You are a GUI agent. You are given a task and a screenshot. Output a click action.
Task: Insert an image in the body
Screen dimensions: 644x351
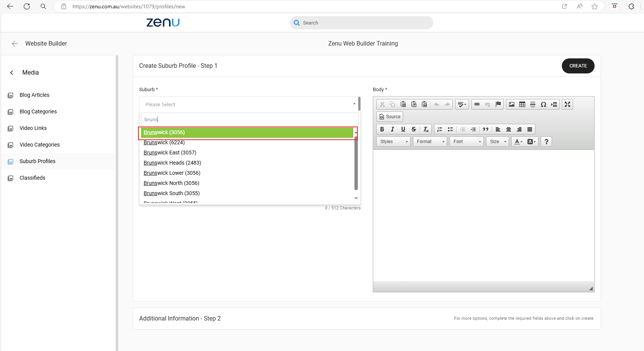[x=512, y=104]
